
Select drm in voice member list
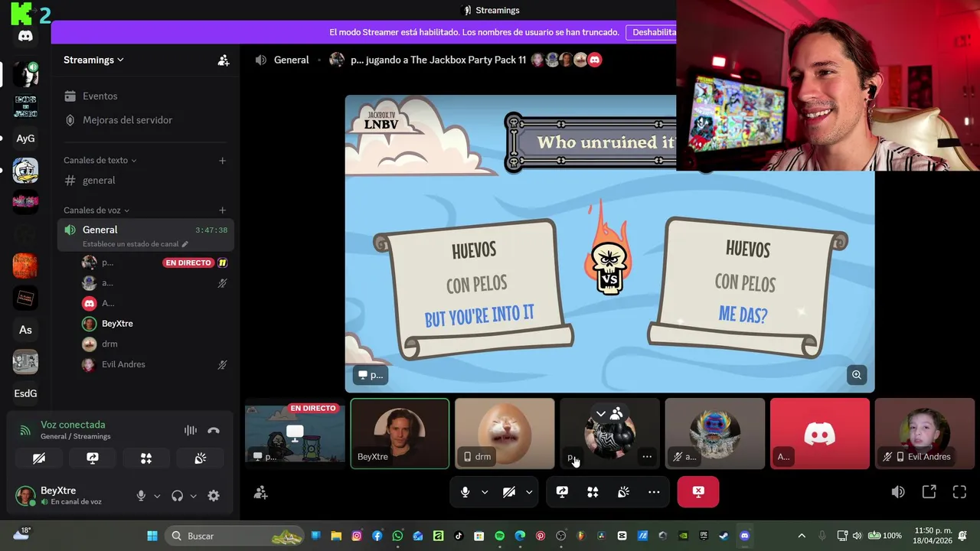[x=154, y=344]
